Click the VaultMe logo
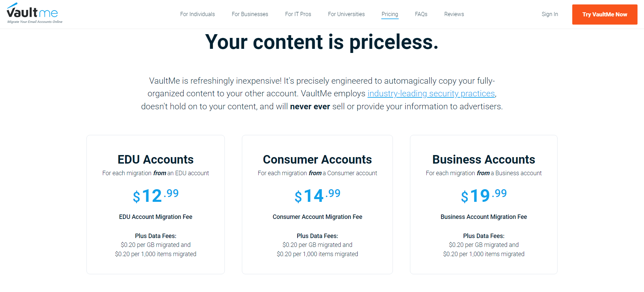The width and height of the screenshot is (644, 292). 35,13
